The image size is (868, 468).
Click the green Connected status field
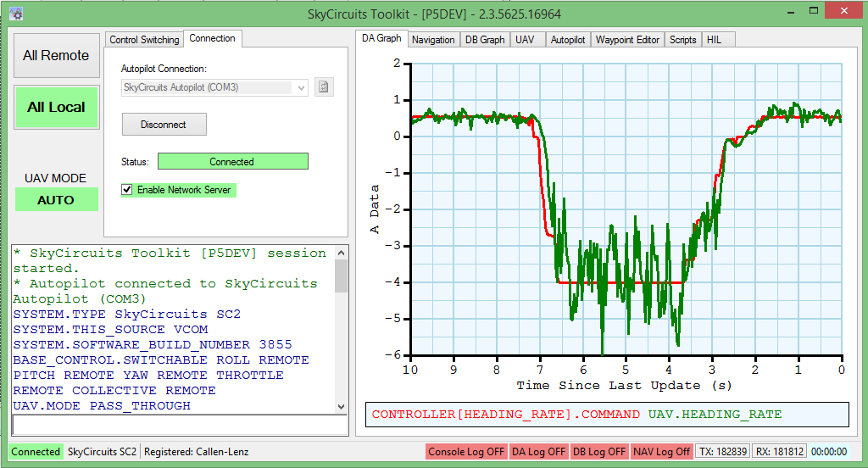[232, 162]
